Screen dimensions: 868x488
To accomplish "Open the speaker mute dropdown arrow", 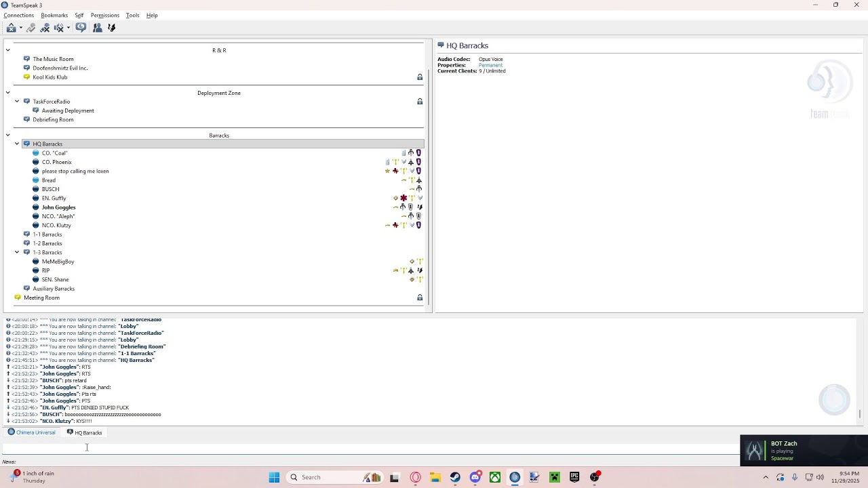I will coord(68,28).
